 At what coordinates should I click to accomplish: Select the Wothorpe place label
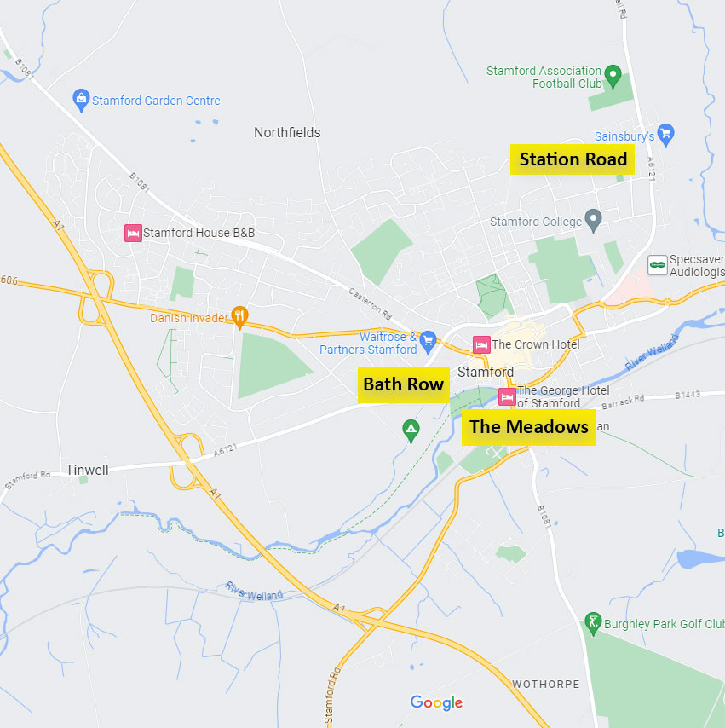tap(546, 684)
